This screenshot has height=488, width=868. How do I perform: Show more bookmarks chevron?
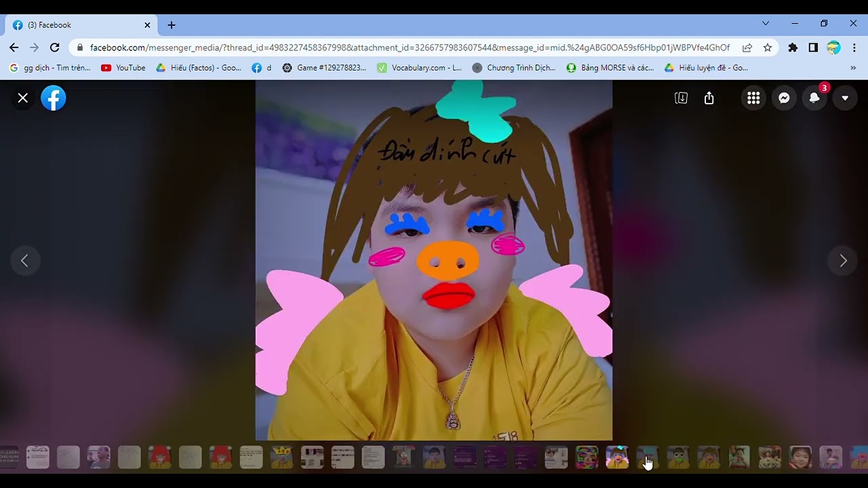click(x=853, y=68)
